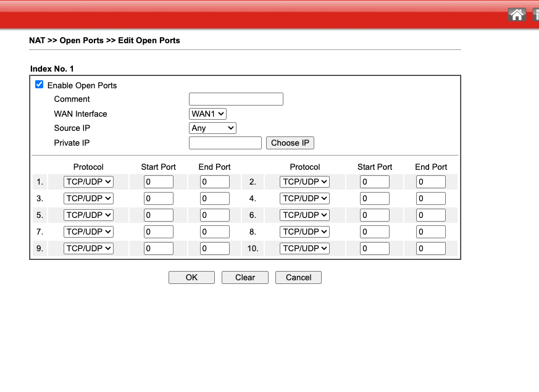This screenshot has width=539, height=392.
Task: Expand the Protocol dropdown in row 10
Action: (x=304, y=248)
